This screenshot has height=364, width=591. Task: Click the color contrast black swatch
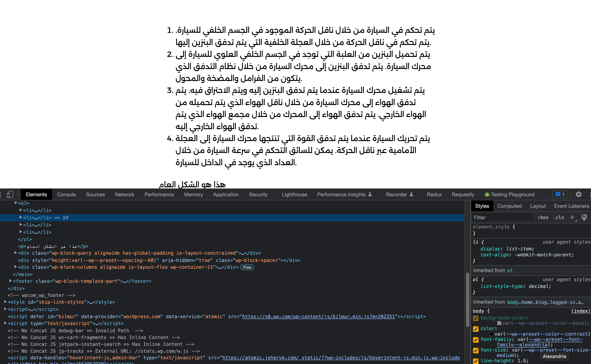click(491, 334)
